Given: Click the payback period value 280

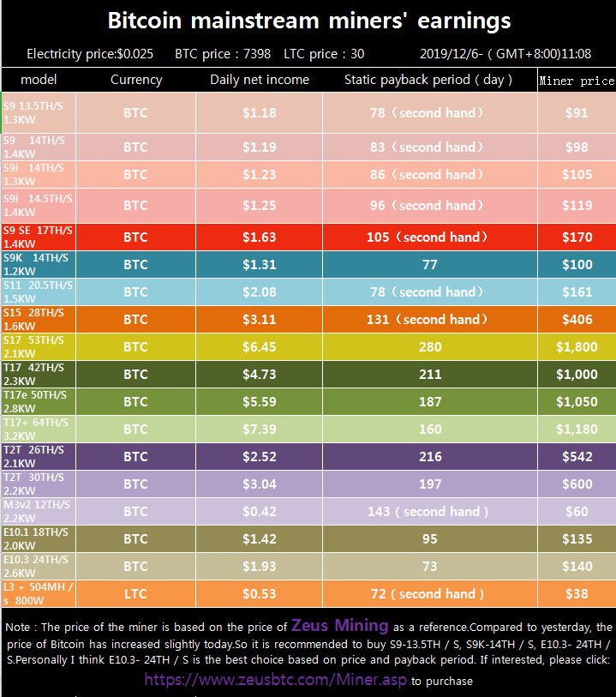Looking at the screenshot, I should tap(429, 347).
